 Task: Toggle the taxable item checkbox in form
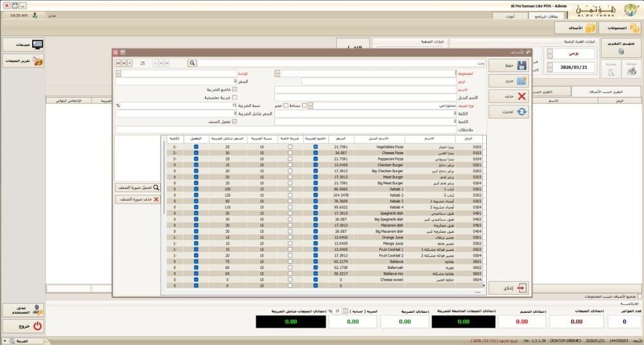click(234, 89)
